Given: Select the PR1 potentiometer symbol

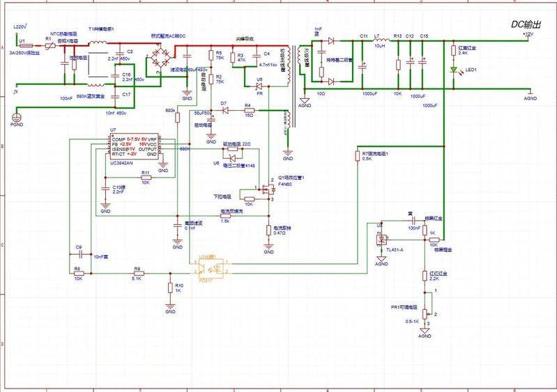Looking at the screenshot, I should tap(425, 314).
